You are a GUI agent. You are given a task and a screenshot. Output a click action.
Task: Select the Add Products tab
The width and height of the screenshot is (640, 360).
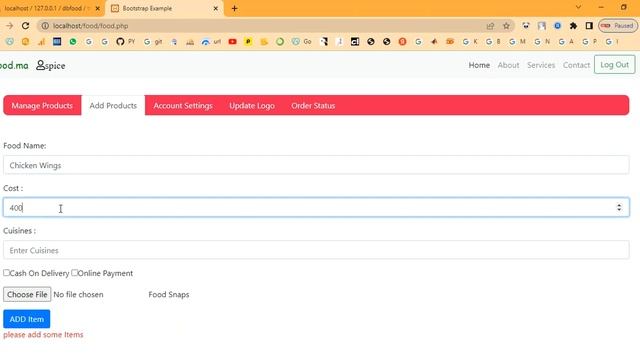coord(113,105)
